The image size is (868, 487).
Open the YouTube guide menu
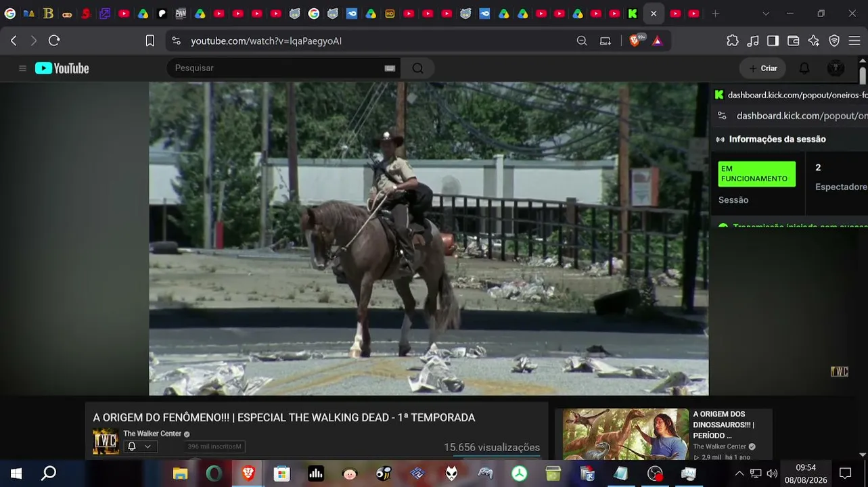(x=22, y=68)
